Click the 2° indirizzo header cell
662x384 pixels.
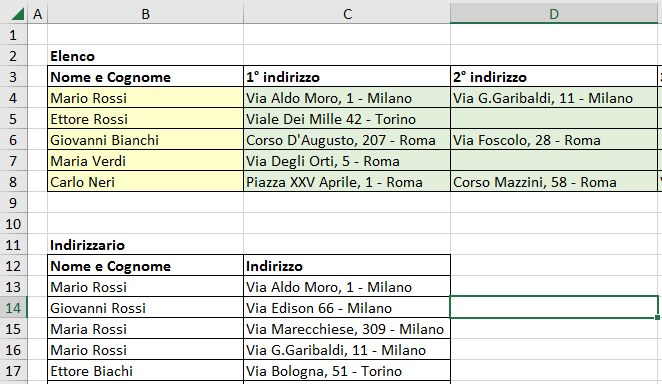click(554, 77)
